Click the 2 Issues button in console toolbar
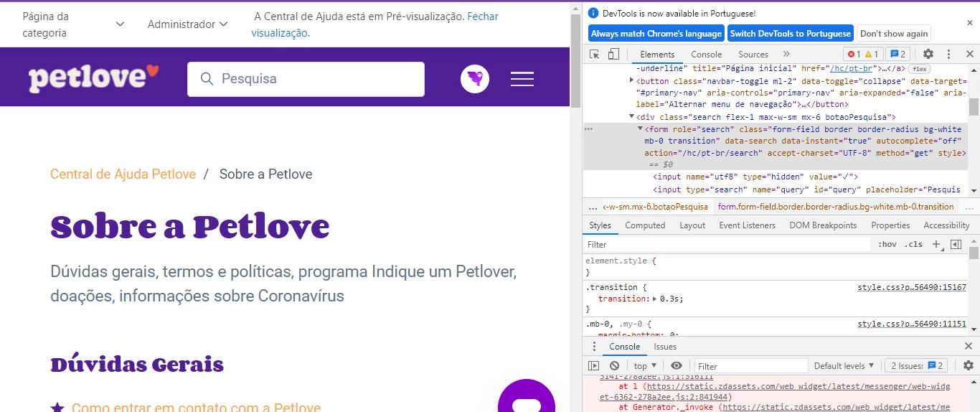The image size is (980, 412). (918, 365)
